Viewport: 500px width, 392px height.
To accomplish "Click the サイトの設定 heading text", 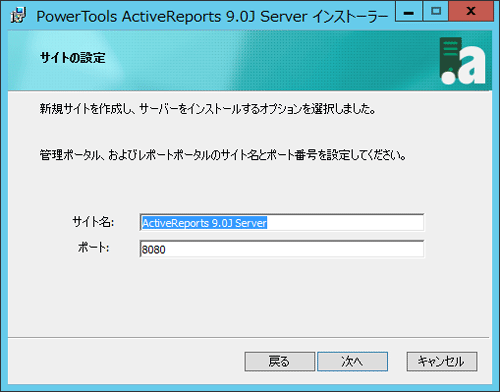I will click(x=73, y=58).
